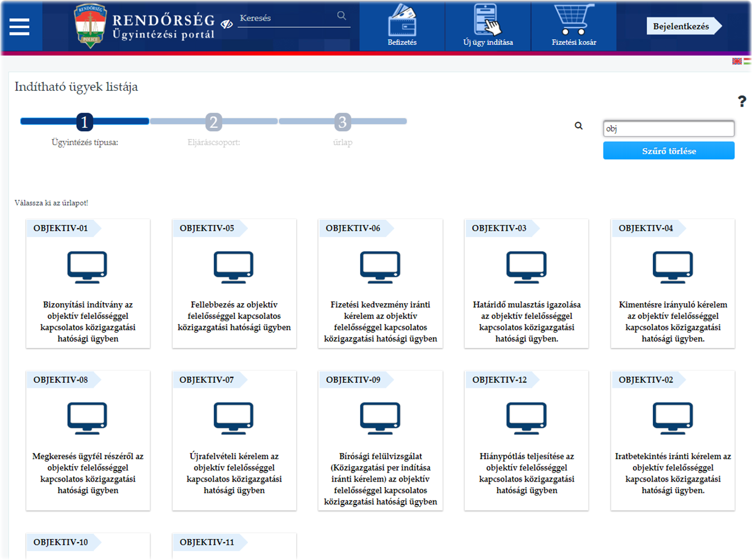Click the OBJEKTIV-05 monitor icon
Image resolution: width=752 pixels, height=560 pixels.
pyautogui.click(x=234, y=267)
